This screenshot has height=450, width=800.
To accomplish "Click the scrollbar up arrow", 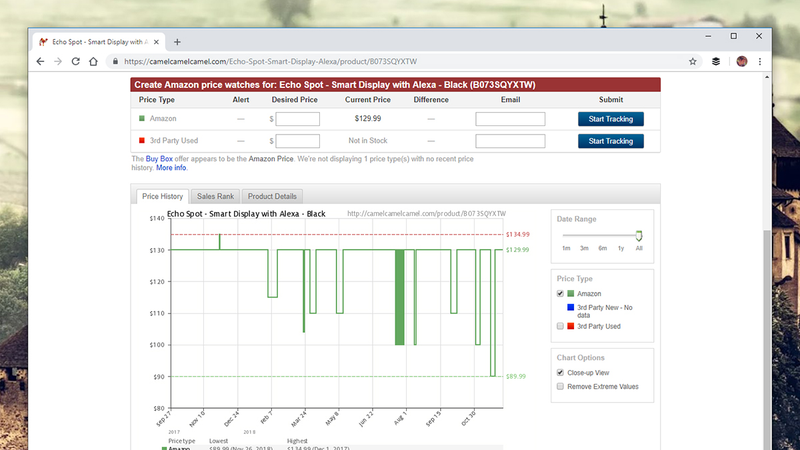I will pyautogui.click(x=767, y=77).
